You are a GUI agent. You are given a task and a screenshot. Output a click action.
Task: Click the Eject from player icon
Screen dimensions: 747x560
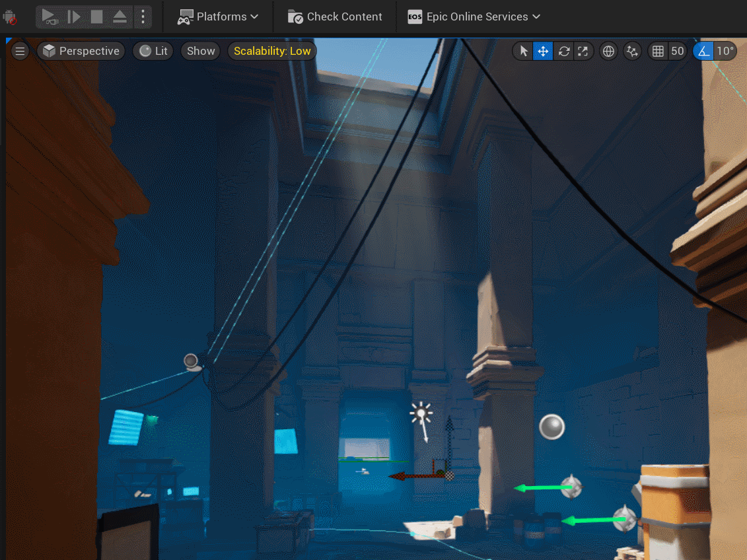pyautogui.click(x=120, y=17)
